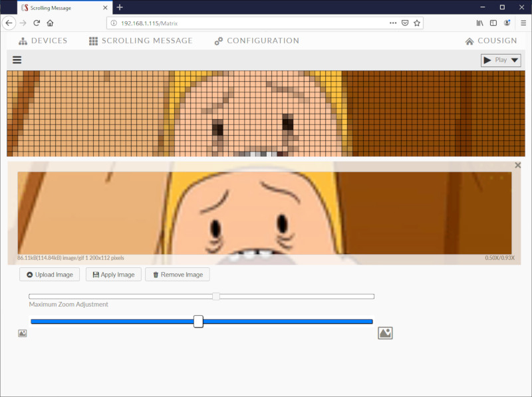Click the Upload Image button

50,275
